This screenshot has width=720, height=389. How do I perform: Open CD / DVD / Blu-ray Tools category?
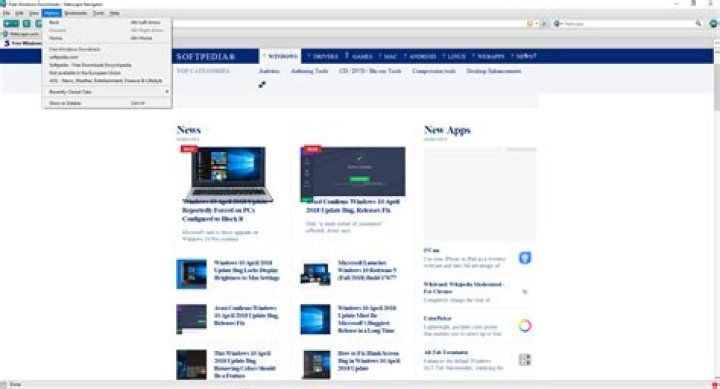click(370, 71)
